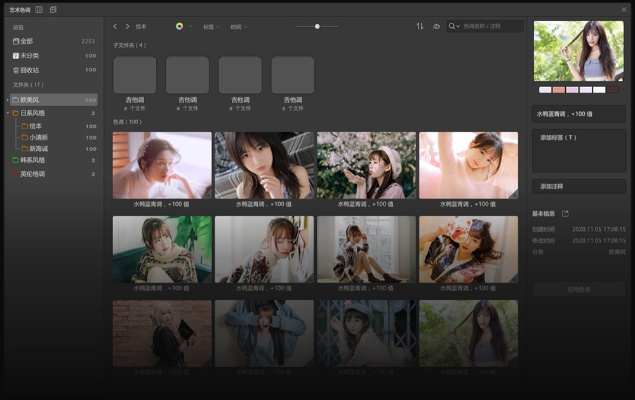Screen dimensions: 635x400
Task: Click the thumbnail size slider handle
Action: (x=317, y=26)
